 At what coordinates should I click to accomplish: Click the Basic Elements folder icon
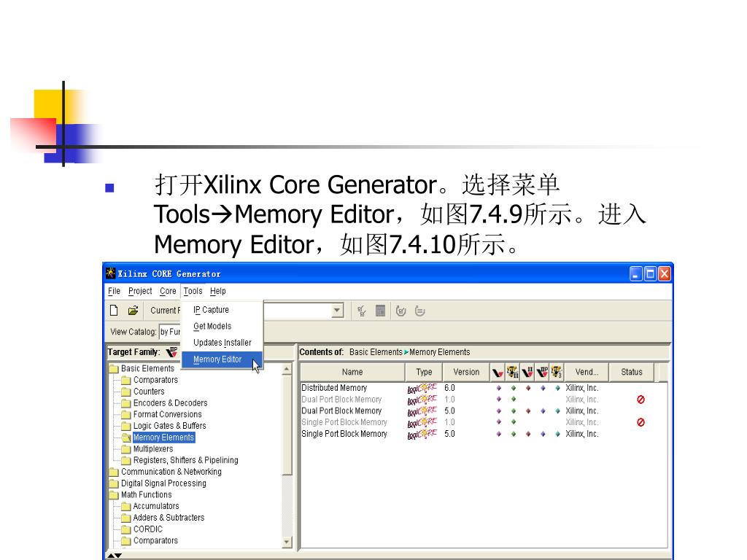point(114,368)
